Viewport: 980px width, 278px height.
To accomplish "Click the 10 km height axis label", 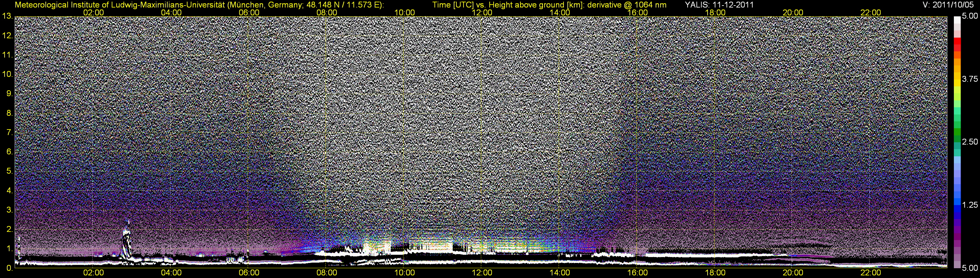I will point(7,74).
